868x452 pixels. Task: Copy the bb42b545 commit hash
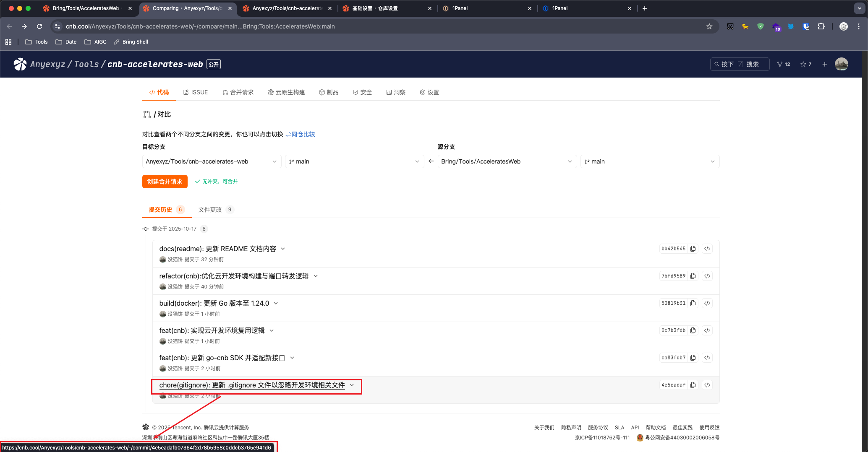pyautogui.click(x=693, y=248)
